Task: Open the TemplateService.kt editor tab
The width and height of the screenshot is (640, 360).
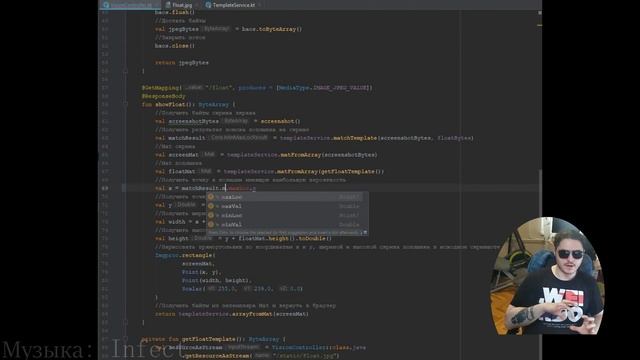Action: tap(233, 5)
